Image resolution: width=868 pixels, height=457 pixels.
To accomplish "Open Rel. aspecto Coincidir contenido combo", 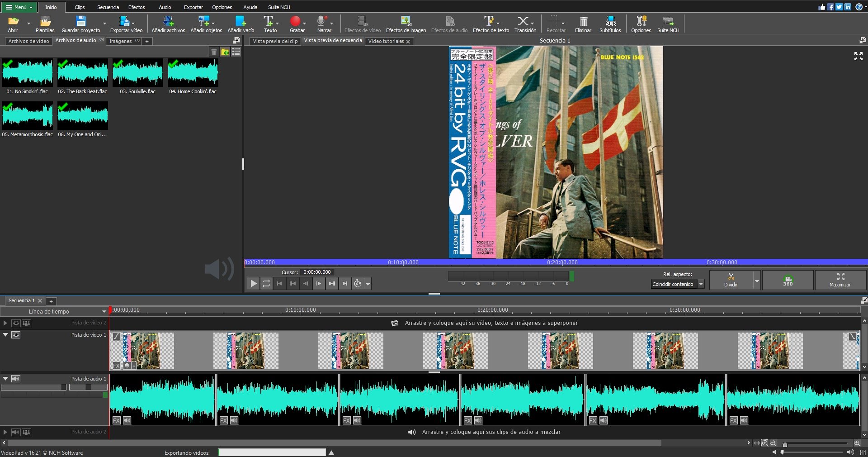I will coord(677,284).
